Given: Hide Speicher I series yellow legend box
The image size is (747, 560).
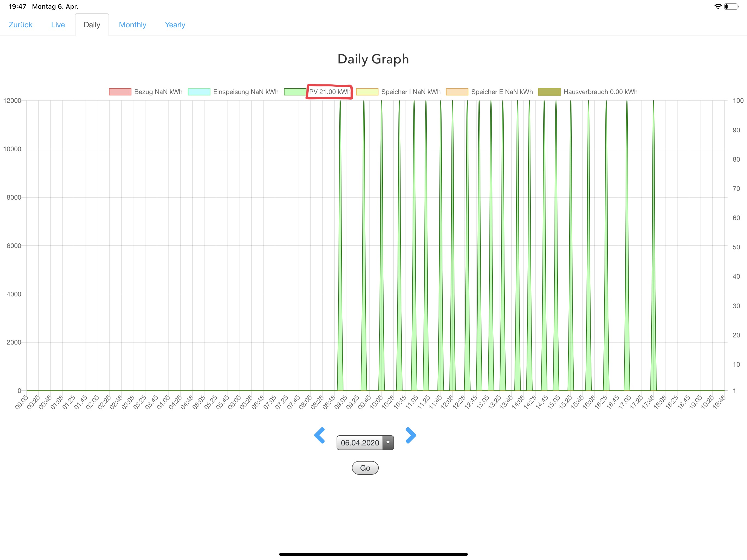Looking at the screenshot, I should click(367, 92).
